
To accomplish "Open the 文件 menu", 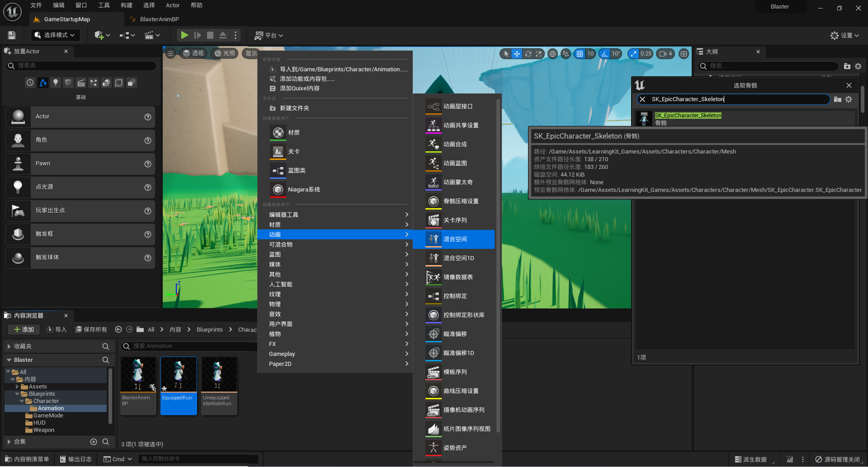I will point(36,5).
